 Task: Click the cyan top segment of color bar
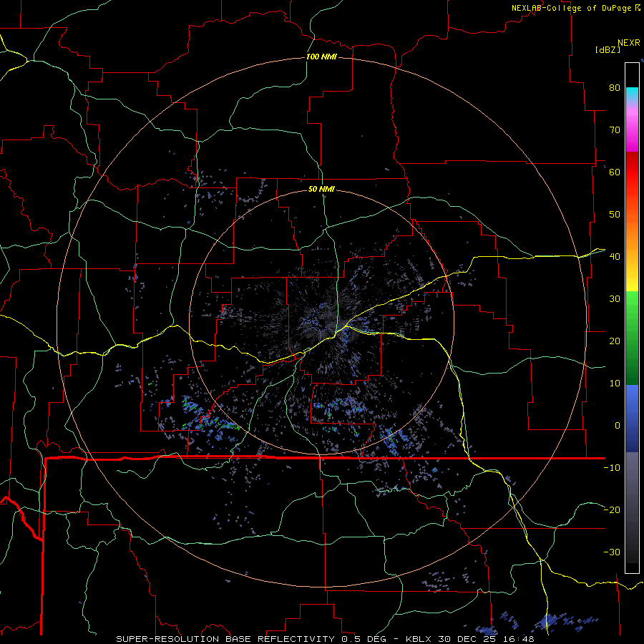tap(632, 94)
